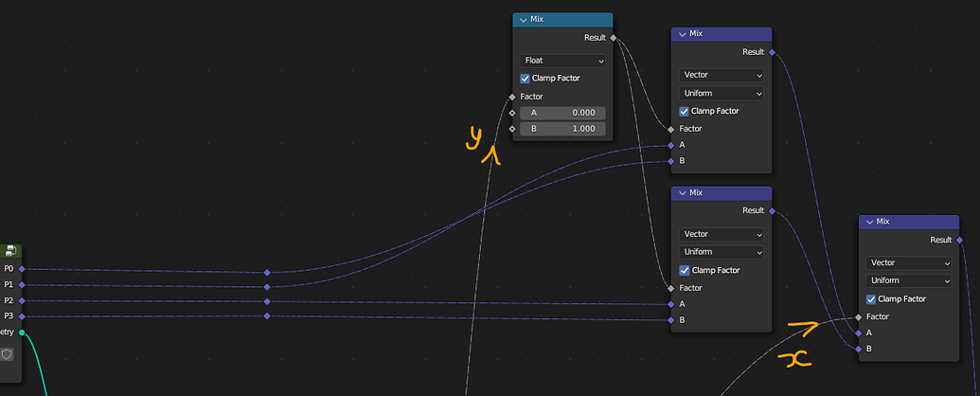Open the Uniform dropdown on the top Vector Mix node
The height and width of the screenshot is (396, 980).
[x=722, y=93]
